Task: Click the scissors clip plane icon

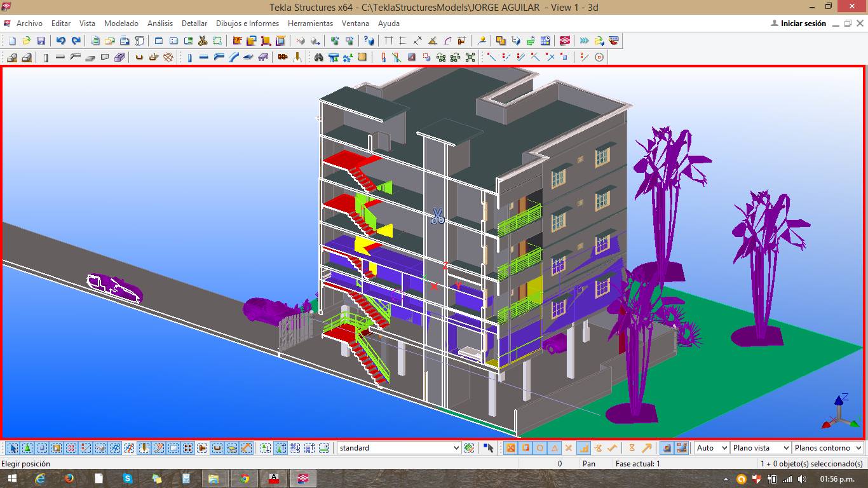Action: click(x=203, y=41)
